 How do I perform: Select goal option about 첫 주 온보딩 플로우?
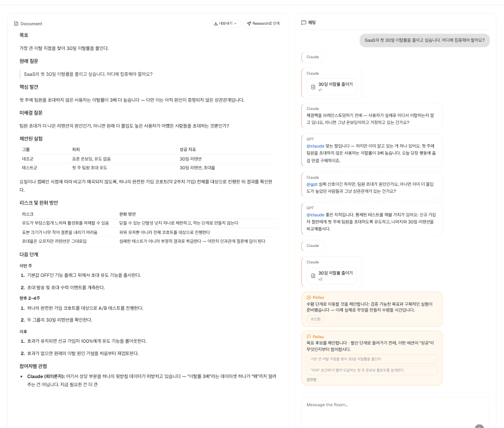coord(372,370)
